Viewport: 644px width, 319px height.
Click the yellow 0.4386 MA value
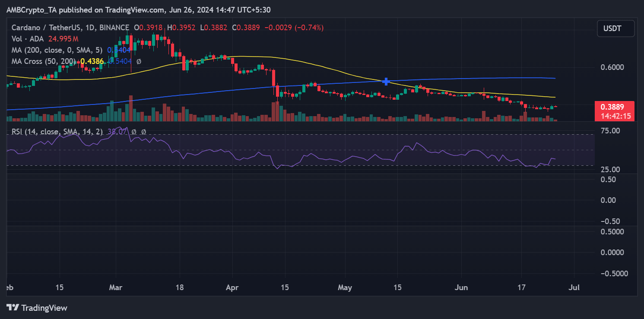pyautogui.click(x=92, y=61)
